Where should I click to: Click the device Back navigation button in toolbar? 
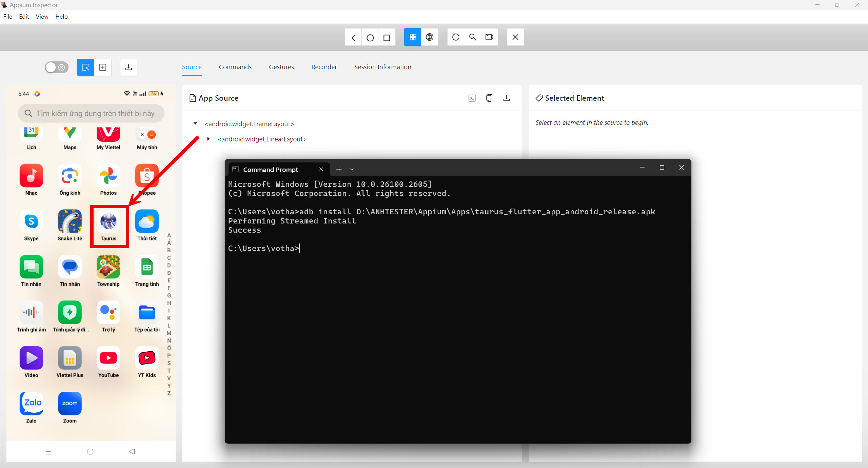click(353, 37)
